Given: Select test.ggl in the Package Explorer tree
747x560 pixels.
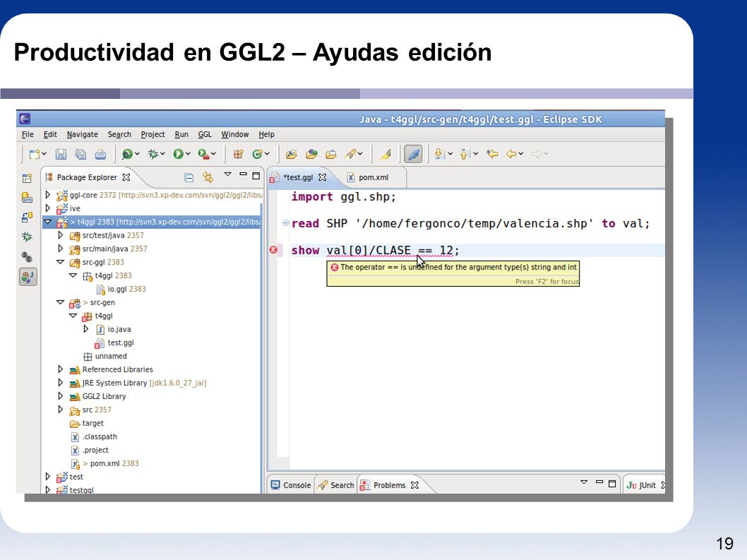Looking at the screenshot, I should click(x=121, y=342).
